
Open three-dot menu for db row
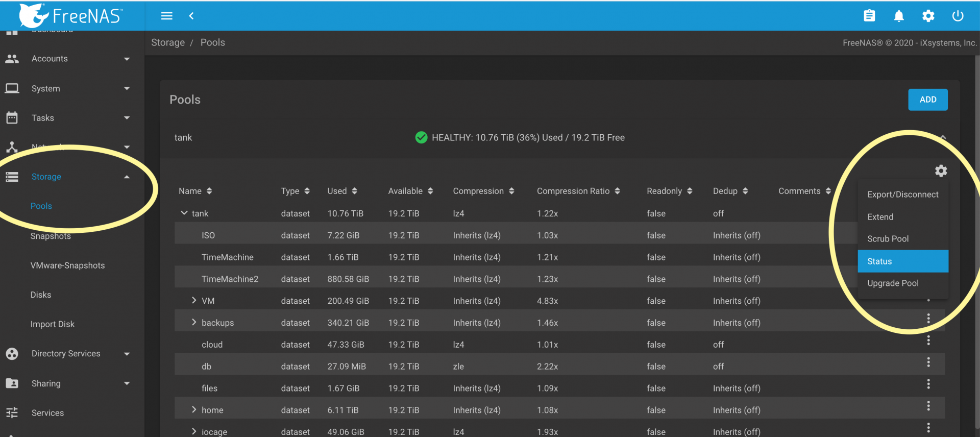click(x=928, y=362)
